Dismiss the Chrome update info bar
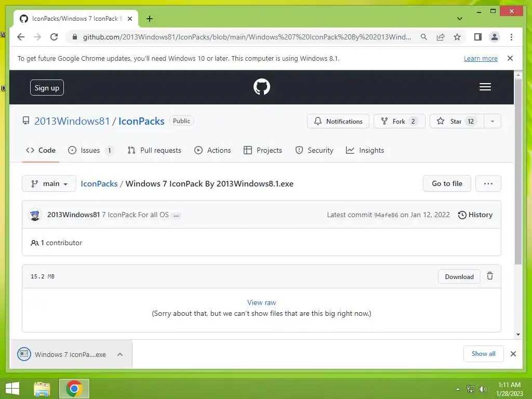Image resolution: width=532 pixels, height=399 pixels. click(510, 58)
